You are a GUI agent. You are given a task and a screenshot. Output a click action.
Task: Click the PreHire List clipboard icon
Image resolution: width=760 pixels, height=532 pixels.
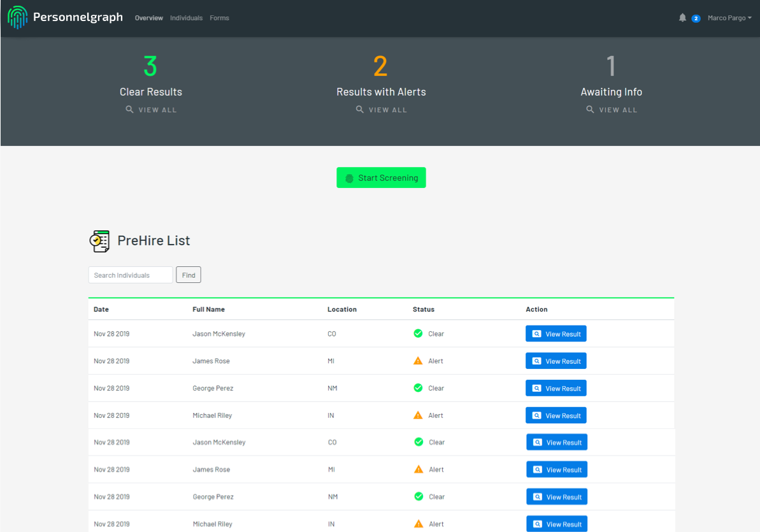coord(99,241)
